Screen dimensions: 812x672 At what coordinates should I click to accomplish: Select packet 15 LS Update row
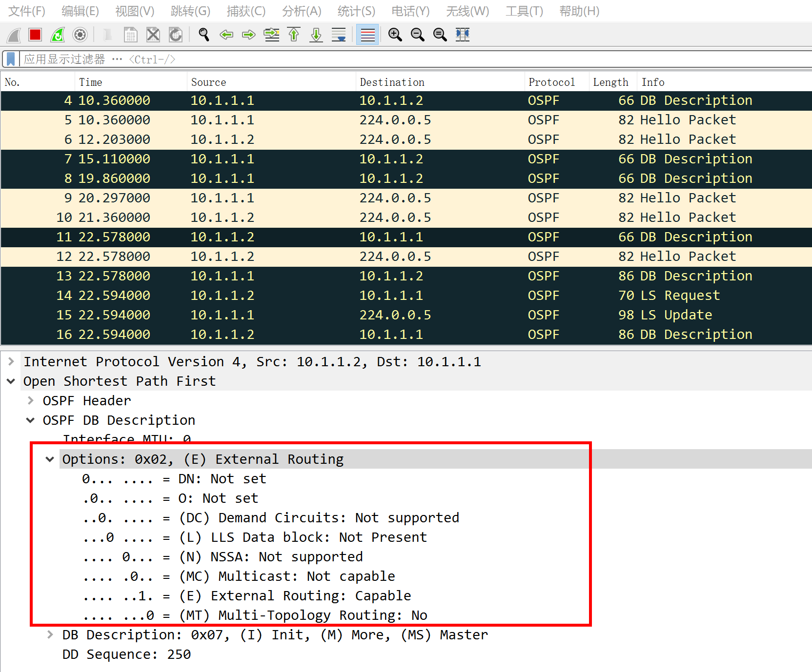click(390, 315)
